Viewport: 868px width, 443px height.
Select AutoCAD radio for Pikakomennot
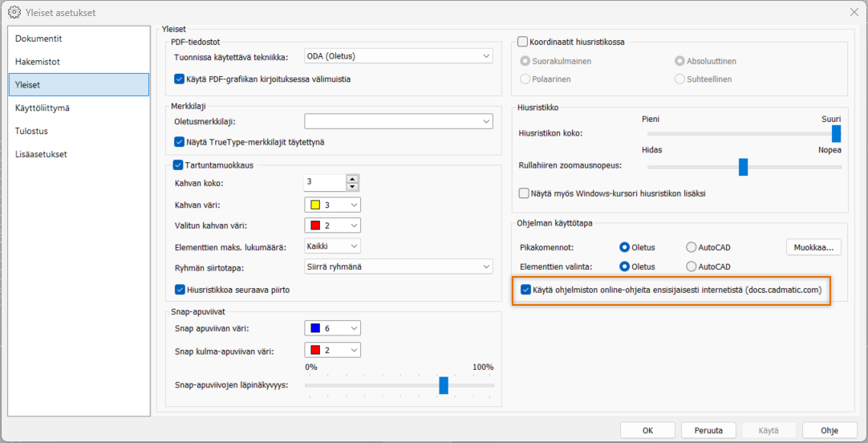pos(692,247)
